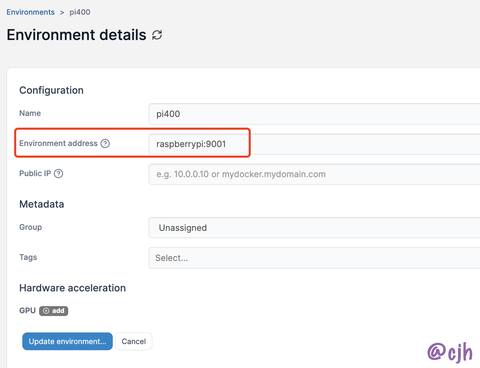Click Update environment button
The image size is (480, 368).
(67, 341)
